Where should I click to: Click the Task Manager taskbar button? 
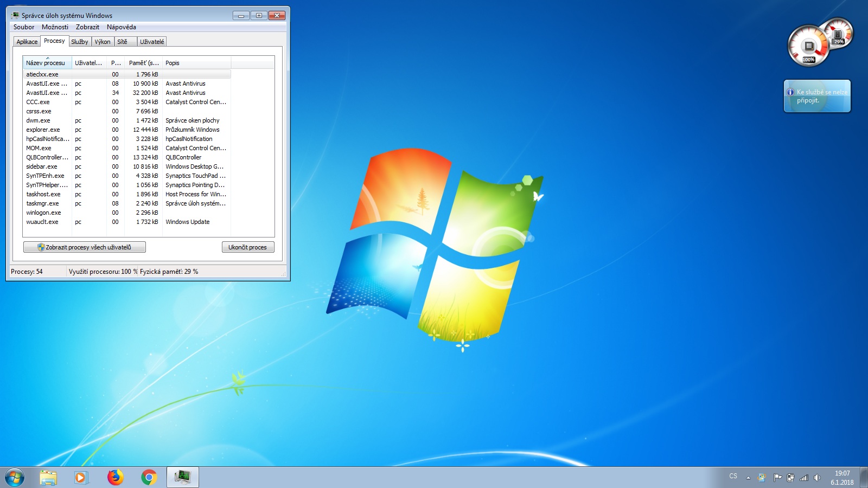point(183,478)
